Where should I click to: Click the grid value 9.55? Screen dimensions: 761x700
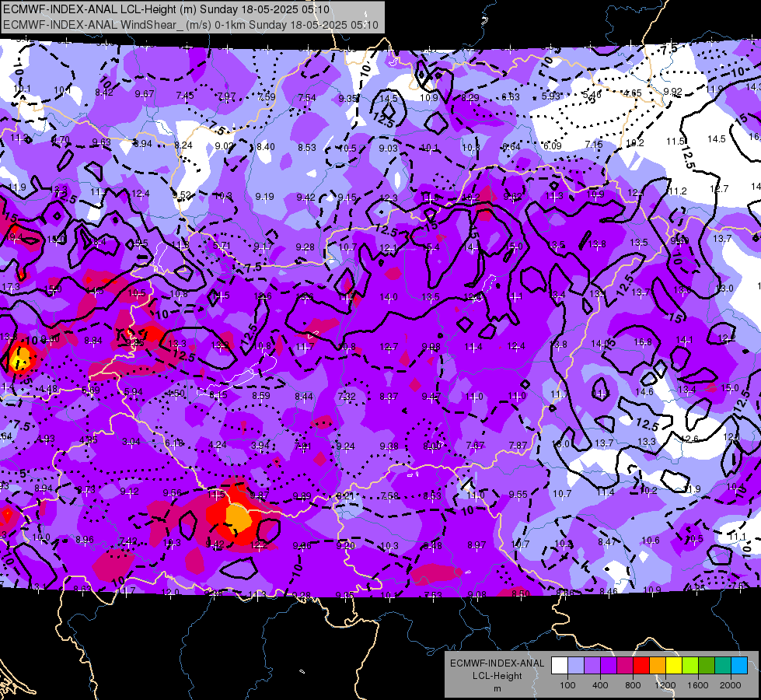point(518,495)
